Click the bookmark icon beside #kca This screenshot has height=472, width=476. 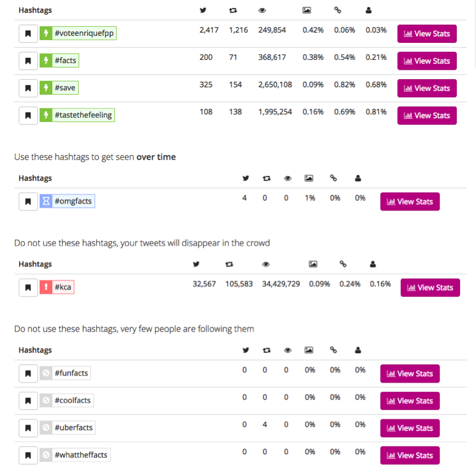[x=28, y=287]
